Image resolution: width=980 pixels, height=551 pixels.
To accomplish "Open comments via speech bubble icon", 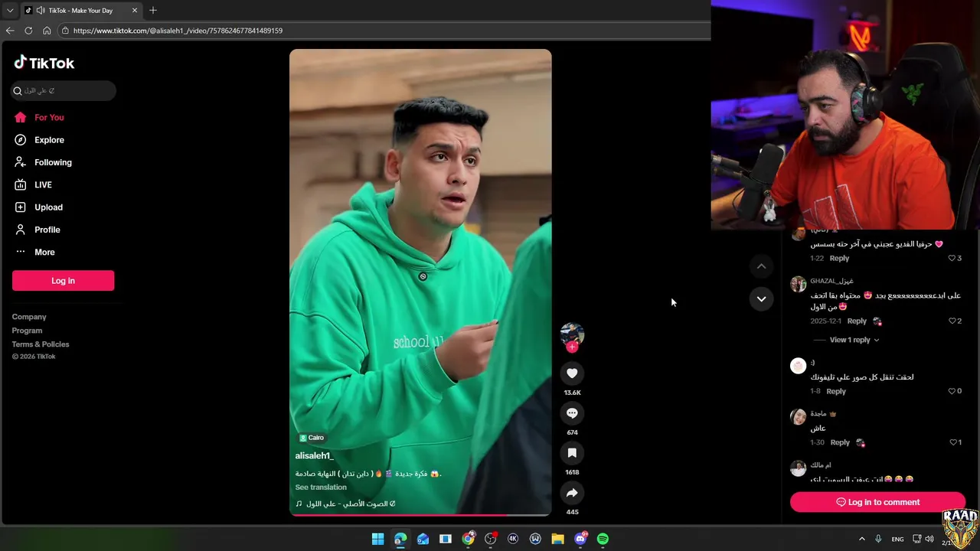I will pos(572,413).
